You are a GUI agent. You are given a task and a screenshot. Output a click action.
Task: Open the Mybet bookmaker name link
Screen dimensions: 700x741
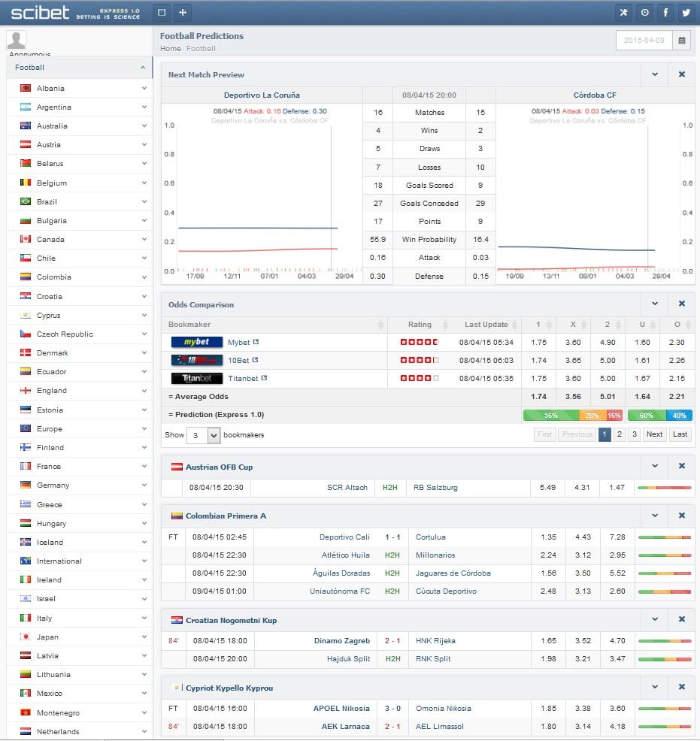[x=238, y=342]
